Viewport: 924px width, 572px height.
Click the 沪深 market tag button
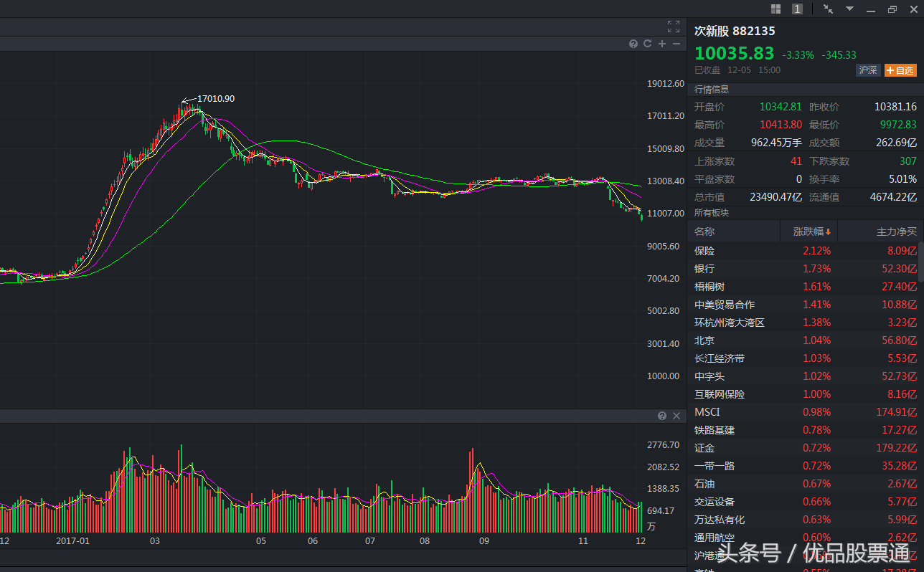(x=868, y=70)
